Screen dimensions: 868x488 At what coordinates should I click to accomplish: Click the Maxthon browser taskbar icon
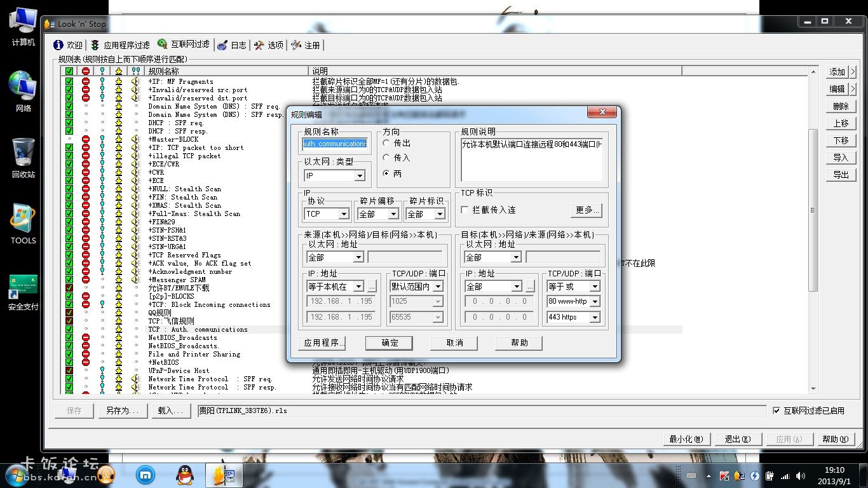[146, 475]
